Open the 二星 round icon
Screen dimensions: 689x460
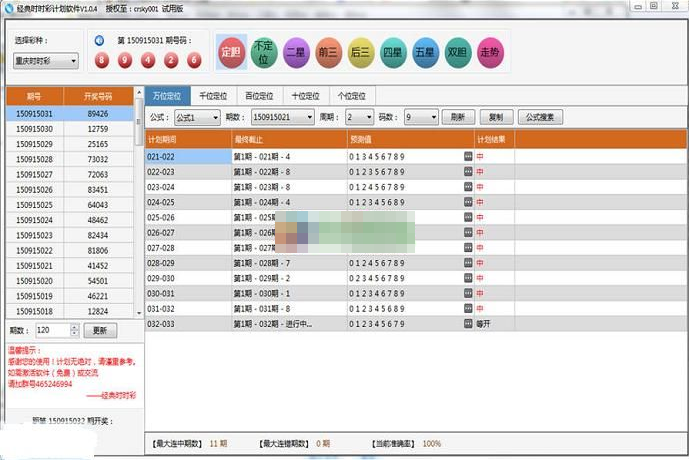[x=295, y=52]
